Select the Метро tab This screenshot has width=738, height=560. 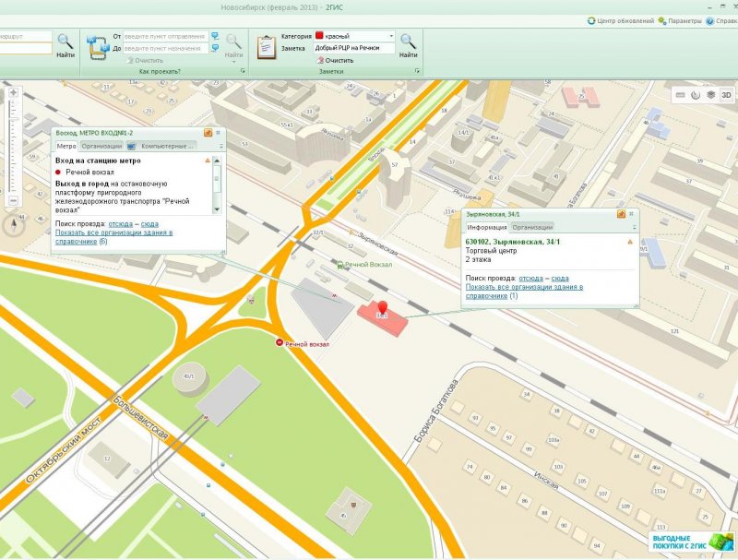click(66, 147)
